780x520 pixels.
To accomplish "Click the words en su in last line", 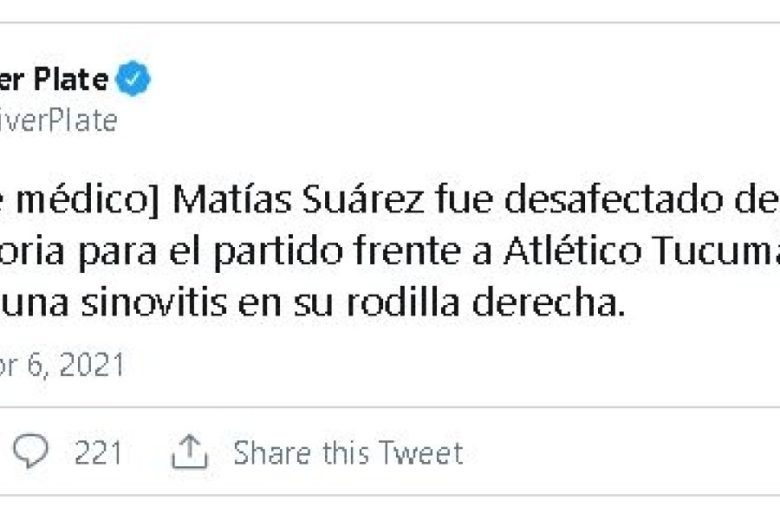I will tap(286, 305).
